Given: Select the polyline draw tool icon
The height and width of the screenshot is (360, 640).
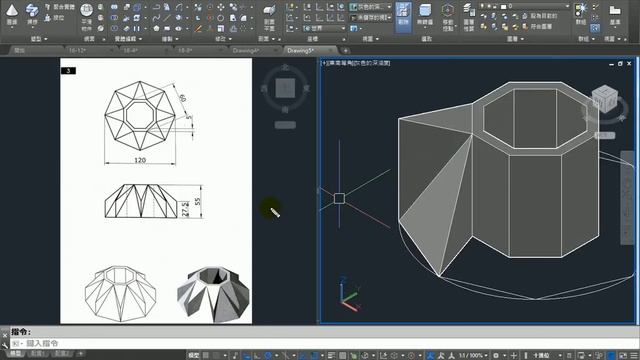Looking at the screenshot, I should click(156, 7).
